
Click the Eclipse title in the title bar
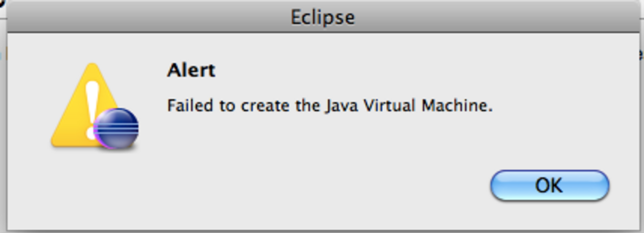(x=322, y=17)
